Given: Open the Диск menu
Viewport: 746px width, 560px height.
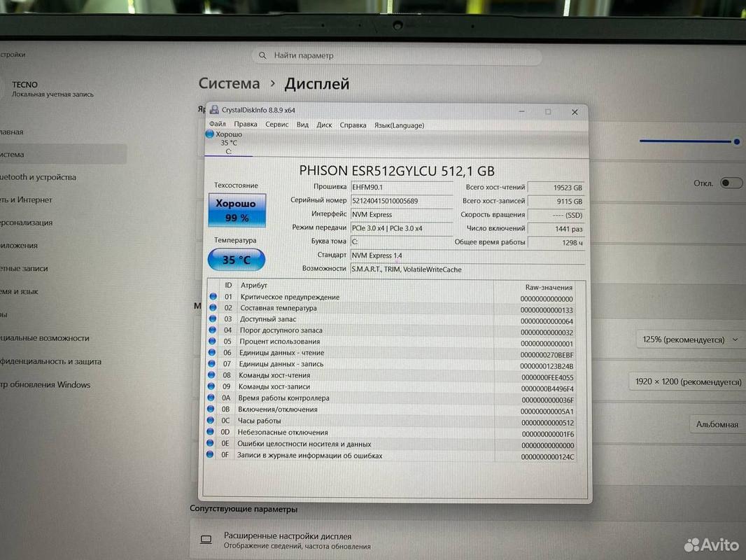Looking at the screenshot, I should click(x=324, y=125).
